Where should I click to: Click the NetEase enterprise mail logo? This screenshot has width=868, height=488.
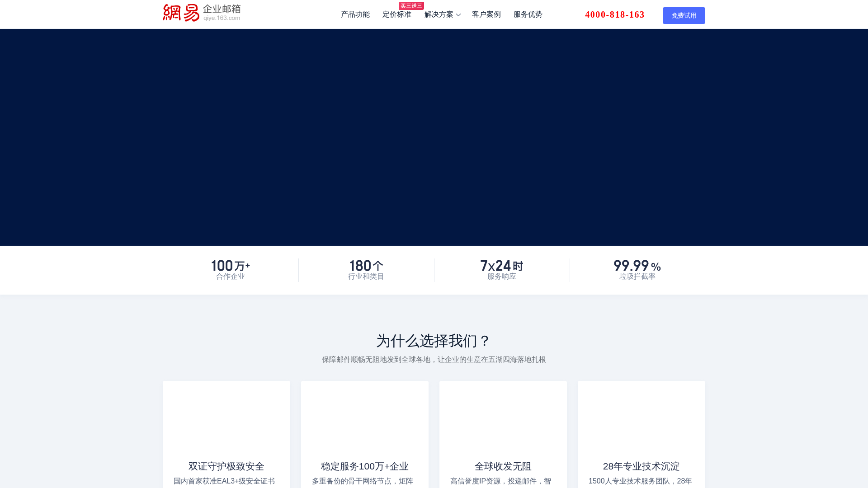202,13
